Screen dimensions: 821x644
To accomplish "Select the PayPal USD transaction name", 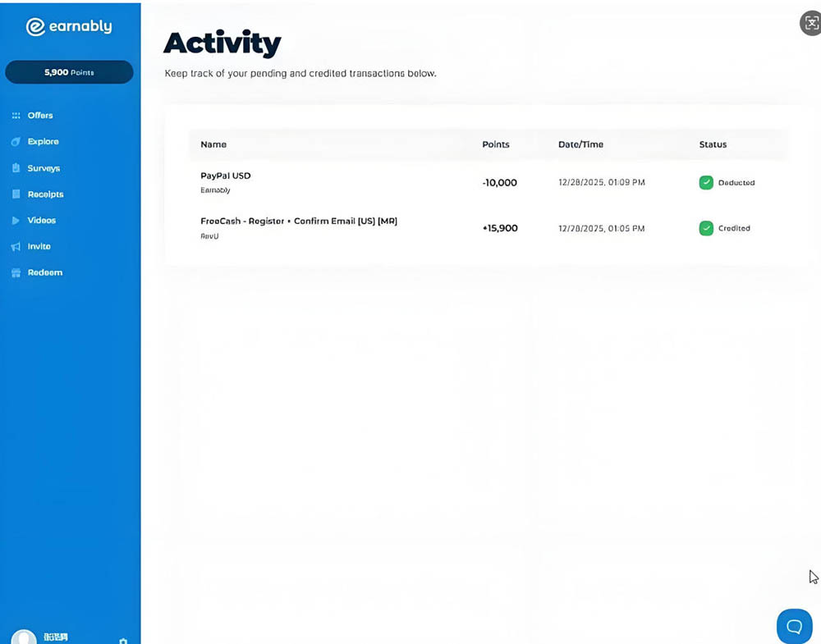I will [x=225, y=176].
